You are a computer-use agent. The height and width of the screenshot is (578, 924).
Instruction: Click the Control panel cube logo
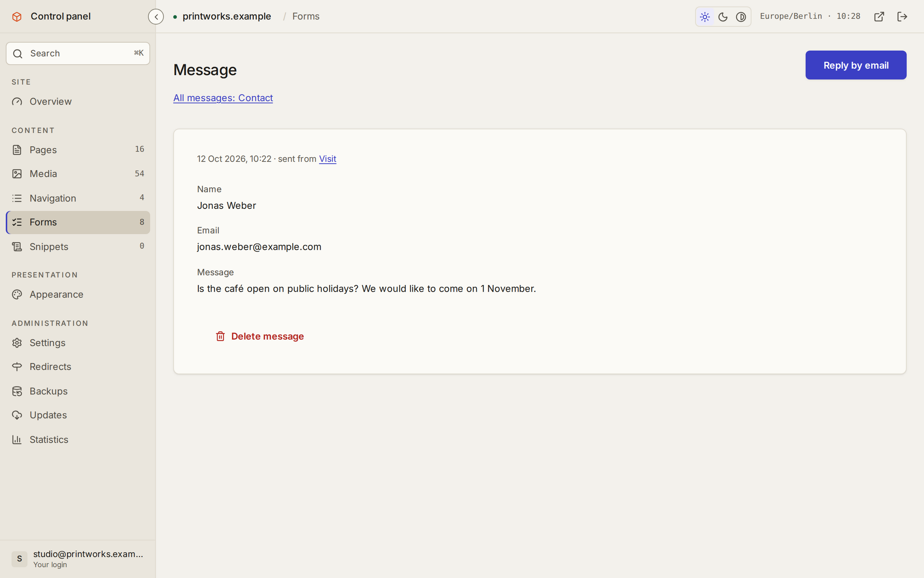[17, 17]
